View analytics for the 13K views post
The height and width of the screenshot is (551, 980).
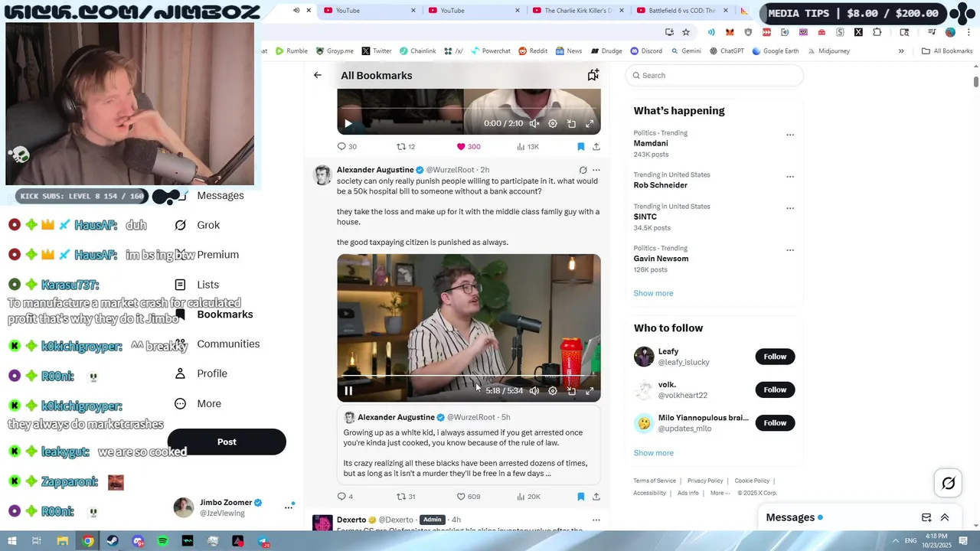528,146
